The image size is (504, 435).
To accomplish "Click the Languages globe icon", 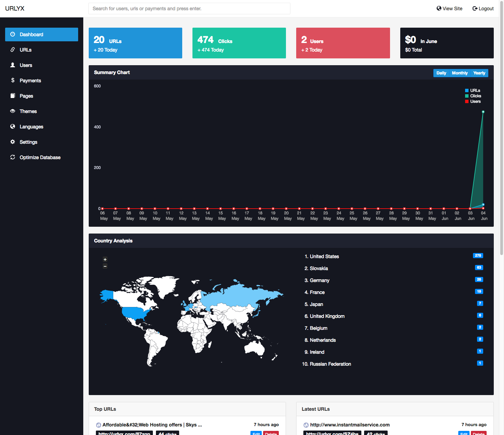I will pyautogui.click(x=13, y=126).
